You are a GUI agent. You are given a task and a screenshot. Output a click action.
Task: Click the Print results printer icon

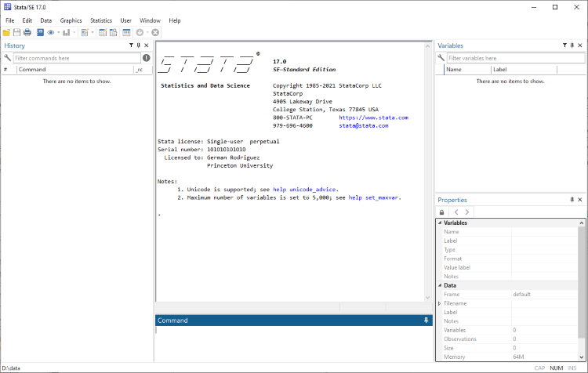[27, 33]
